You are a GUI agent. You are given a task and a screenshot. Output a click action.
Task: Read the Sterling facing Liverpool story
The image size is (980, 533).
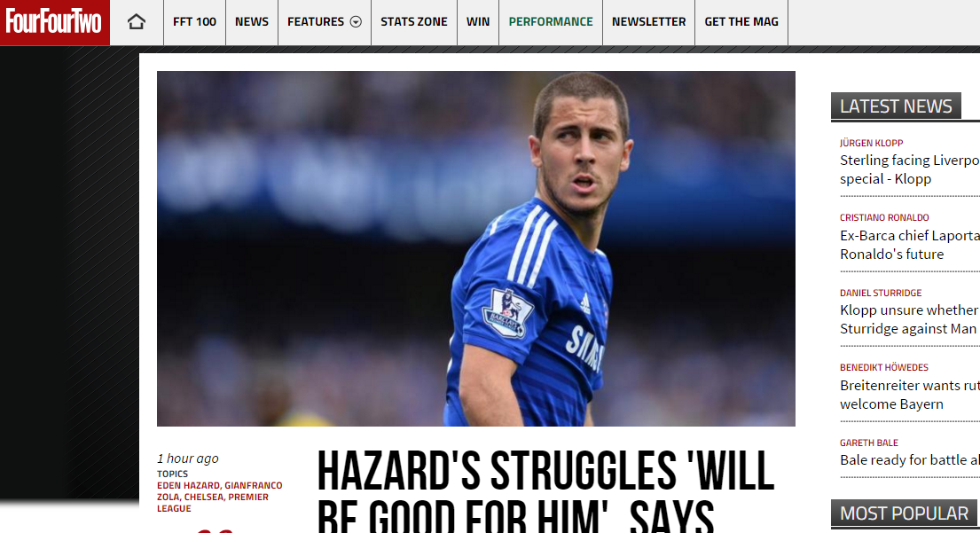click(909, 169)
